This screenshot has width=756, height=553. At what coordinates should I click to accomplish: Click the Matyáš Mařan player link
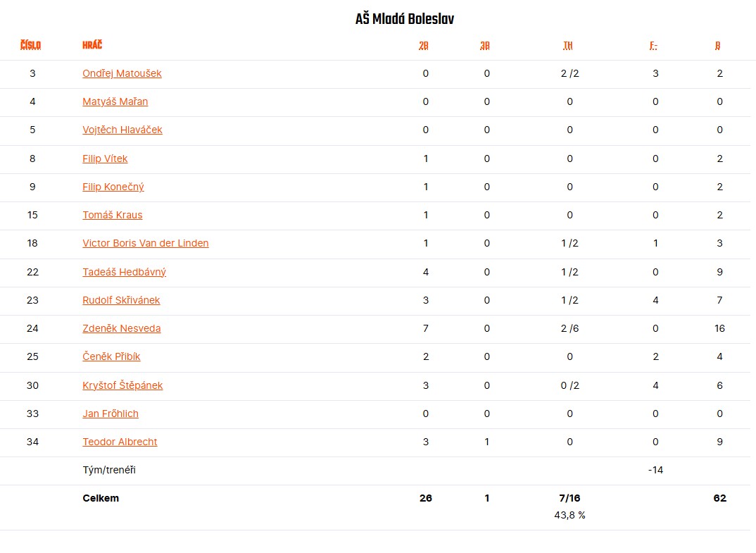pyautogui.click(x=115, y=101)
